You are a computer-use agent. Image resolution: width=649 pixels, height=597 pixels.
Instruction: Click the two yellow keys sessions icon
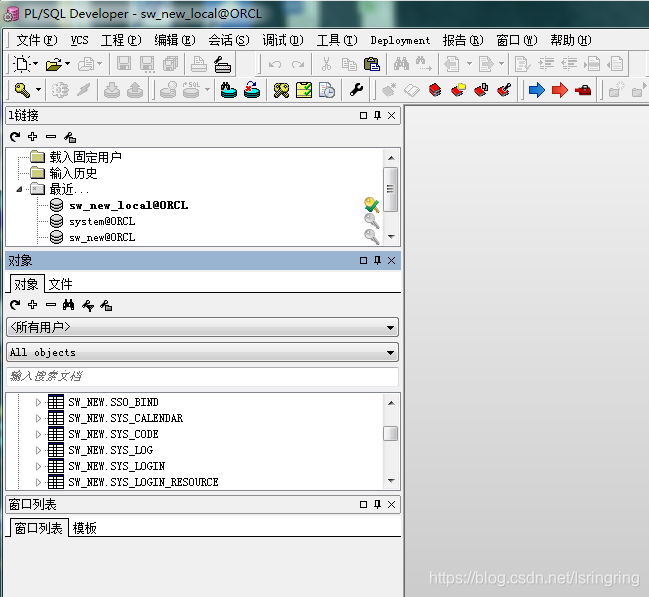(281, 90)
